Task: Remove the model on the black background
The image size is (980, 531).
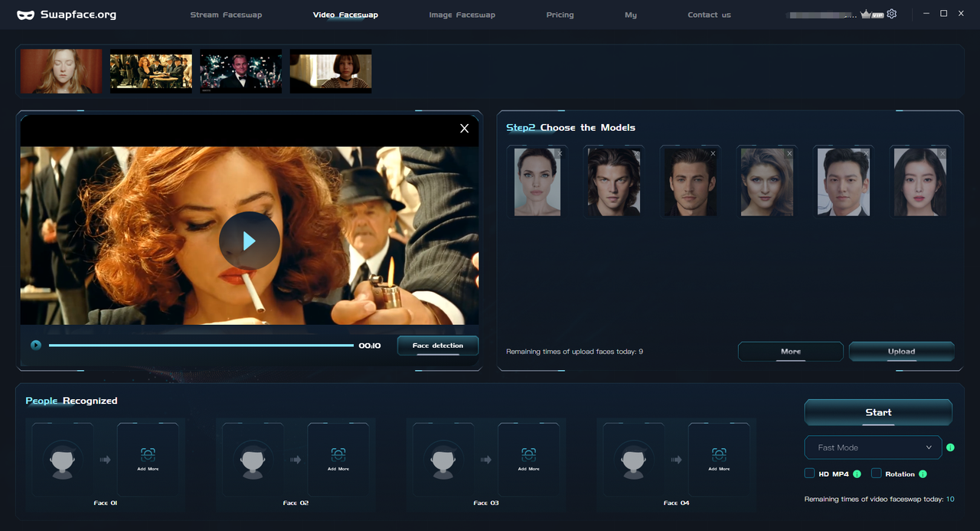Action: tap(713, 153)
